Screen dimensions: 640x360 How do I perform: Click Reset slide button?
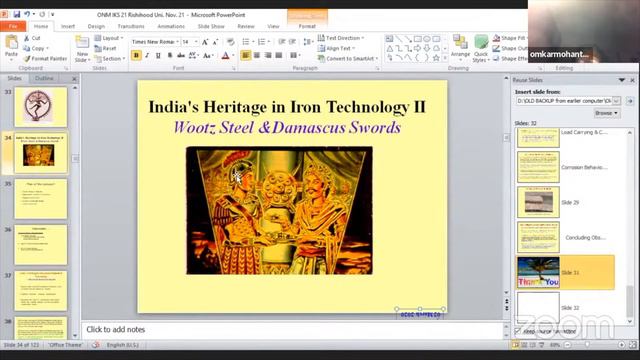pyautogui.click(x=106, y=48)
